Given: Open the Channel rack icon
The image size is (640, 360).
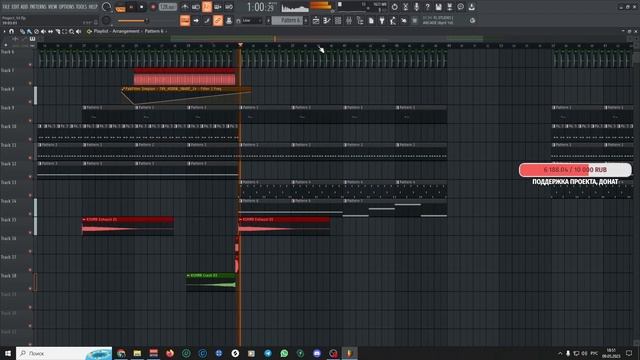Looking at the screenshot, I should [338, 20].
